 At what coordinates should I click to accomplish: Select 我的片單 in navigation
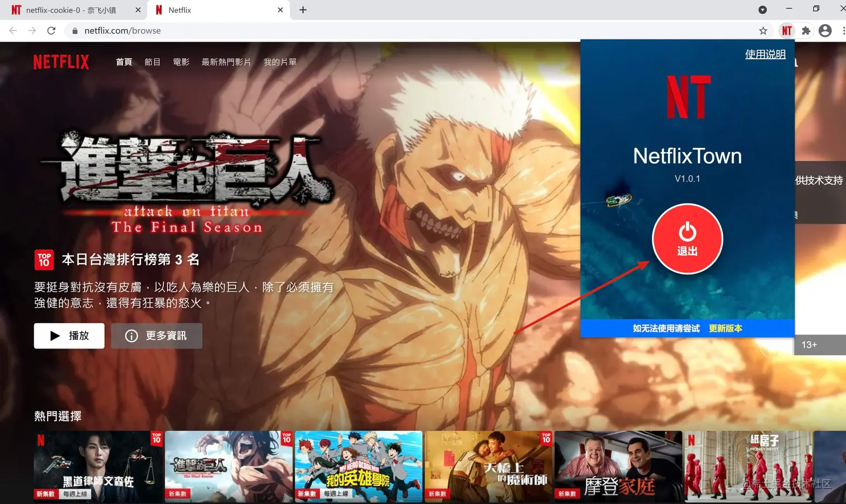280,62
